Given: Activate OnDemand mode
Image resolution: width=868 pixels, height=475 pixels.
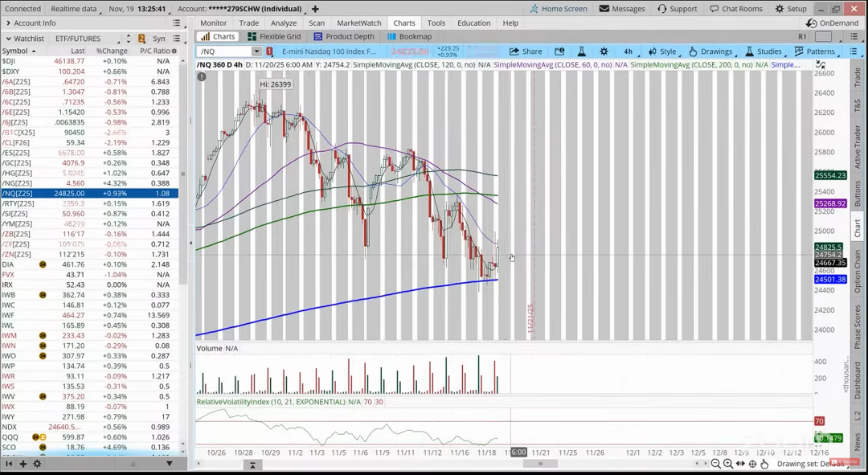Looking at the screenshot, I should [833, 23].
